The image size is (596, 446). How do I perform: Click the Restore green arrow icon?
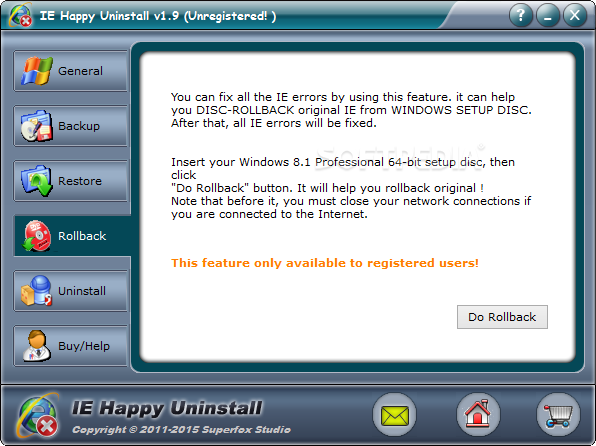36,181
